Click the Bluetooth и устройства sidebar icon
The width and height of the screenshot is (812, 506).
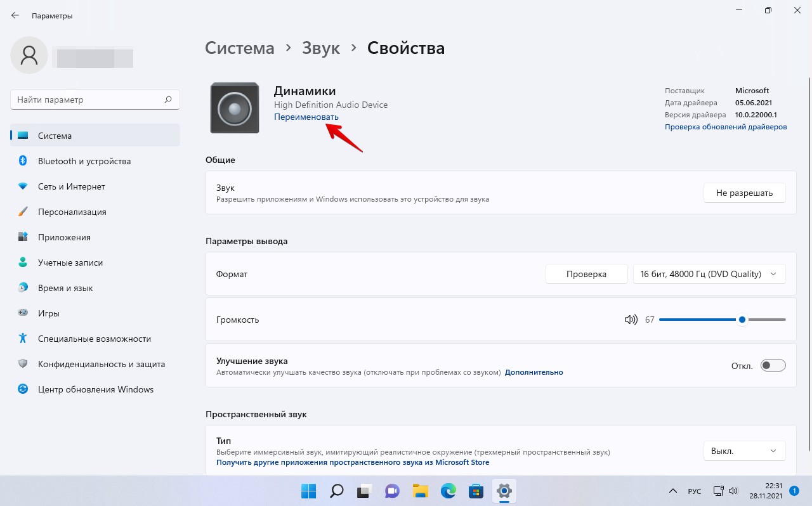(23, 161)
